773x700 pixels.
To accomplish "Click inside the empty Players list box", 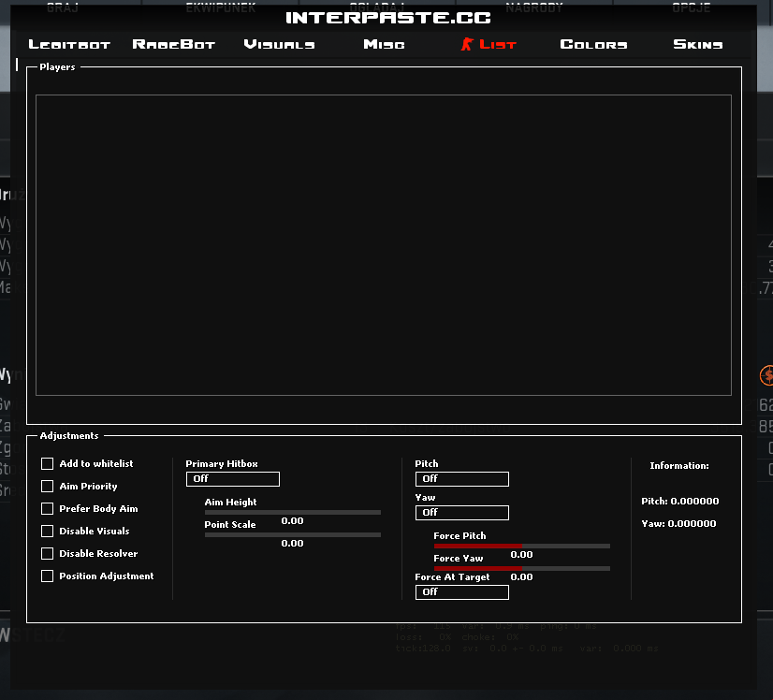I will (383, 245).
